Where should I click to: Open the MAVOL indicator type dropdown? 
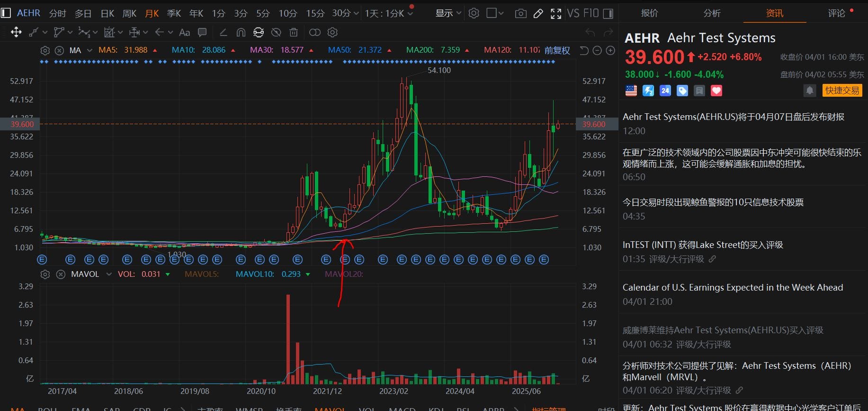(109, 274)
